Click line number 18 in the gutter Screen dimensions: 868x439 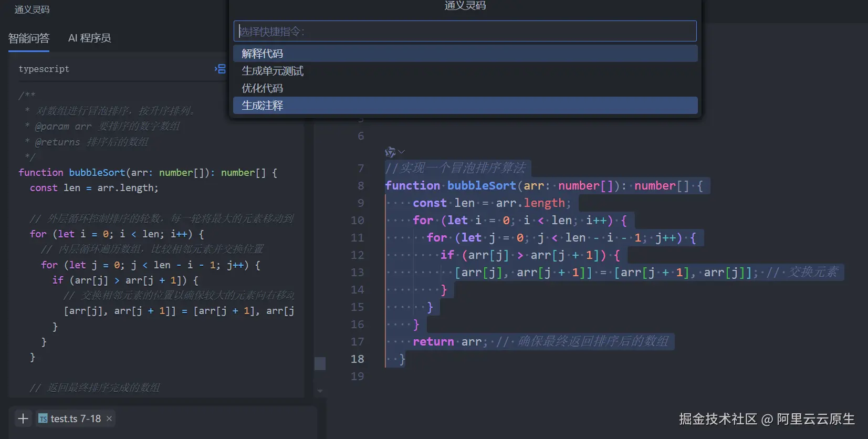point(358,359)
